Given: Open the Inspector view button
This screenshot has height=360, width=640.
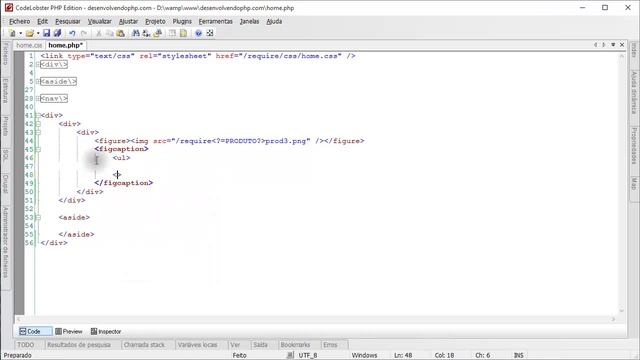Looking at the screenshot, I should coord(106,331).
